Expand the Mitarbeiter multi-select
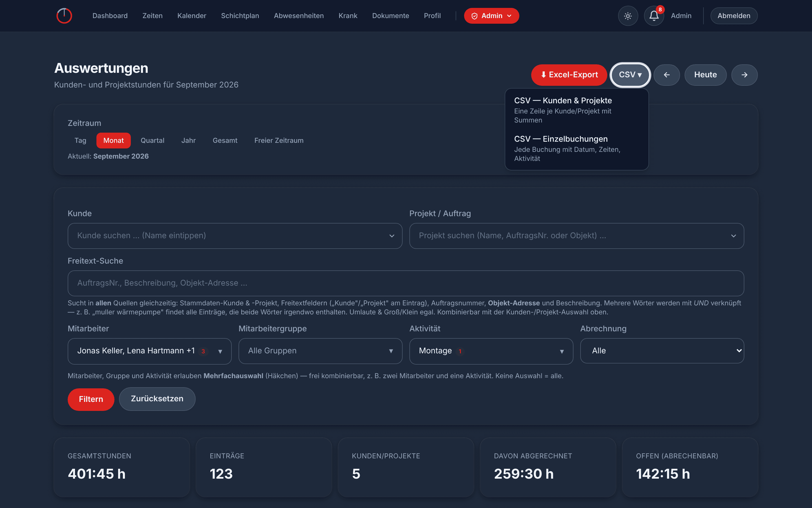The image size is (812, 508). (150, 351)
